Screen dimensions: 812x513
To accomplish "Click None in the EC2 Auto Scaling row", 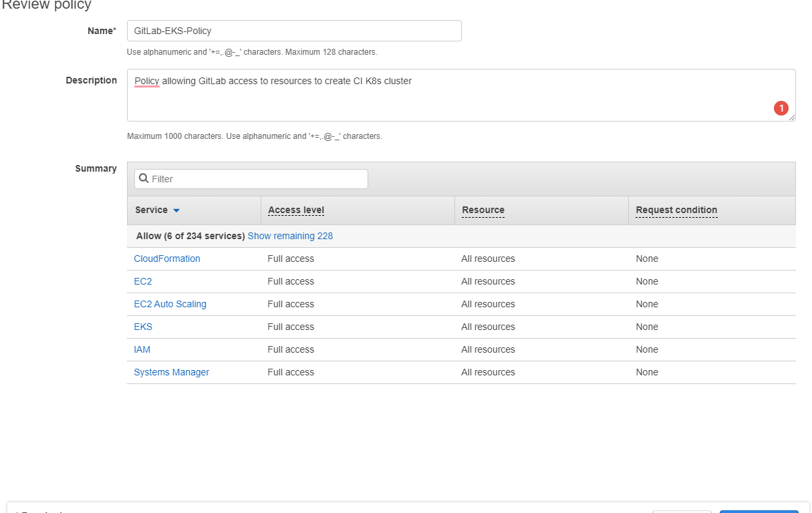I will (647, 304).
